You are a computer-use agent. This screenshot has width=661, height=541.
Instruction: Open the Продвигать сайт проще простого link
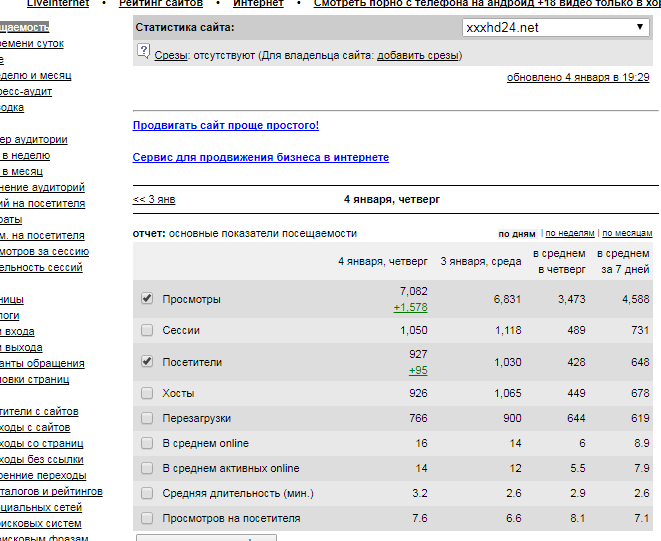click(226, 125)
